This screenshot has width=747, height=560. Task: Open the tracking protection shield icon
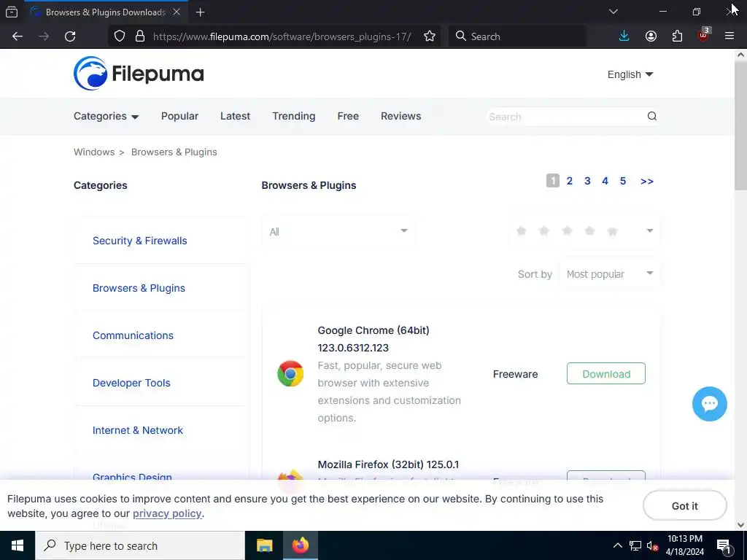[120, 36]
